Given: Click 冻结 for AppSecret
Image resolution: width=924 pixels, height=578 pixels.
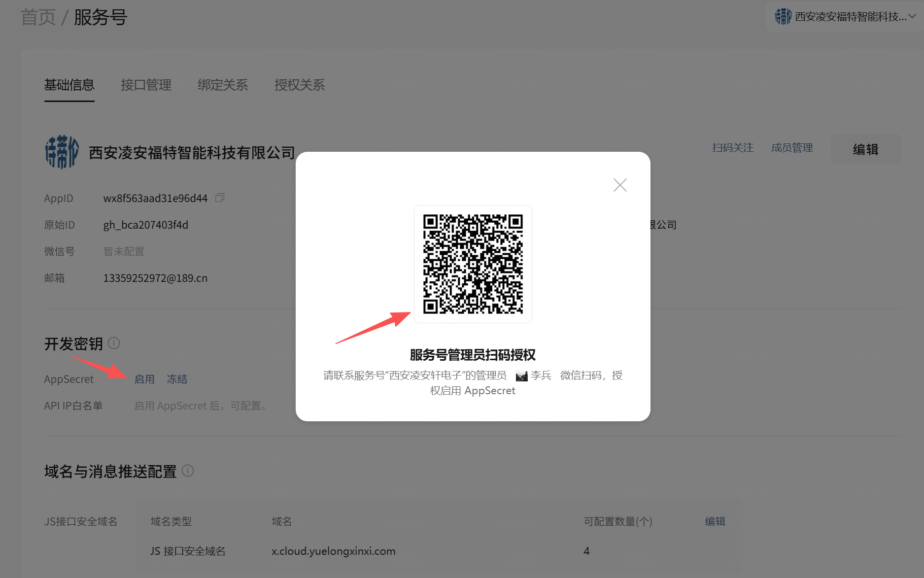Looking at the screenshot, I should (177, 379).
